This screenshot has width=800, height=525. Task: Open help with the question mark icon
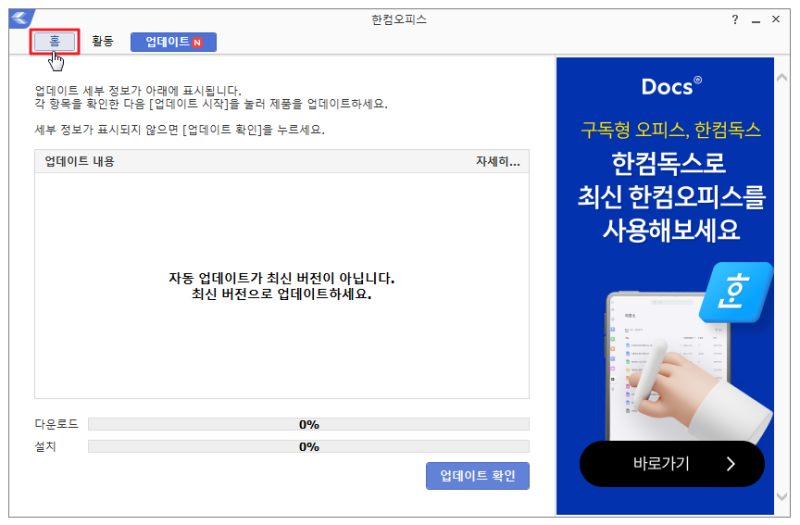coord(735,19)
